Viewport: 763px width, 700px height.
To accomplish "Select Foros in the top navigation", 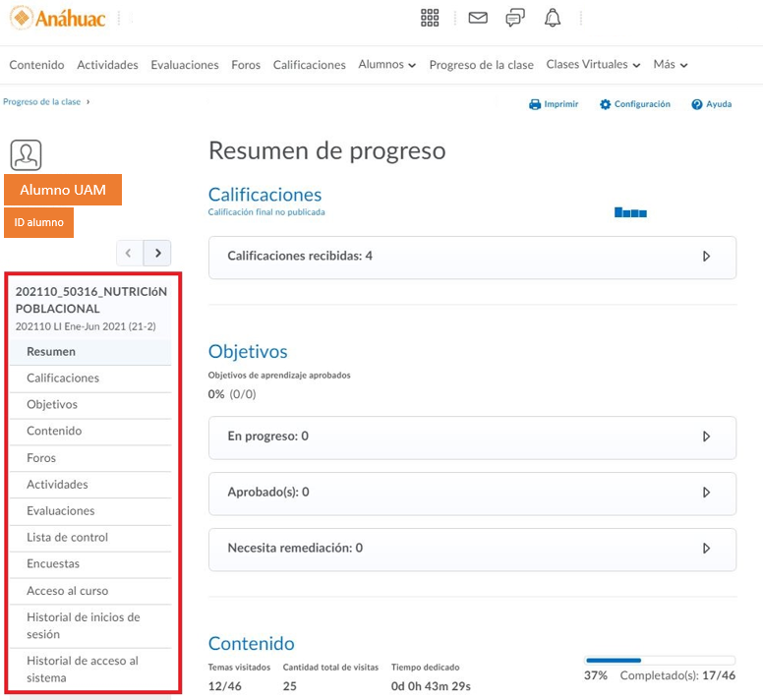I will pyautogui.click(x=246, y=65).
